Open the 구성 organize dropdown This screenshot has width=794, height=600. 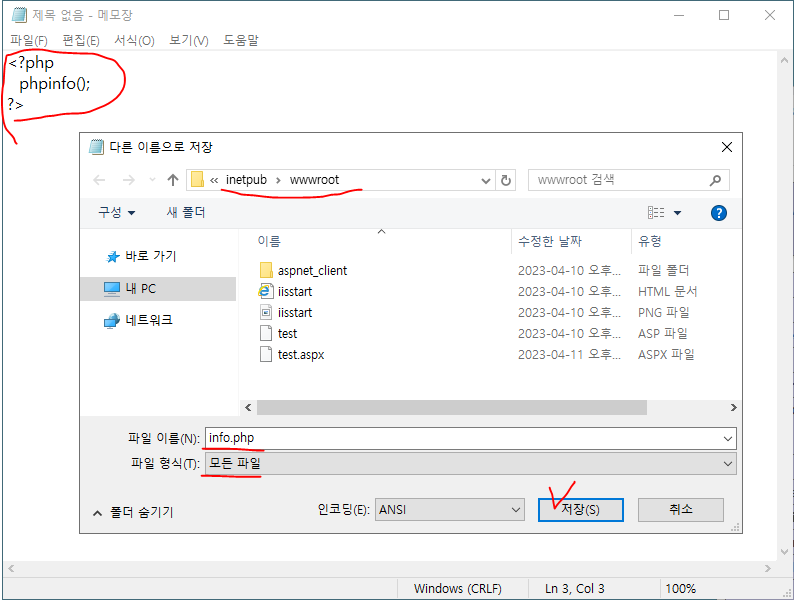point(116,213)
